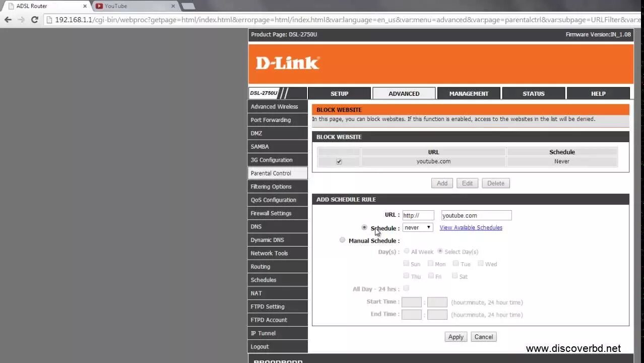This screenshot has width=644, height=363.
Task: Open FTPD Account in sidebar
Action: pos(278,320)
